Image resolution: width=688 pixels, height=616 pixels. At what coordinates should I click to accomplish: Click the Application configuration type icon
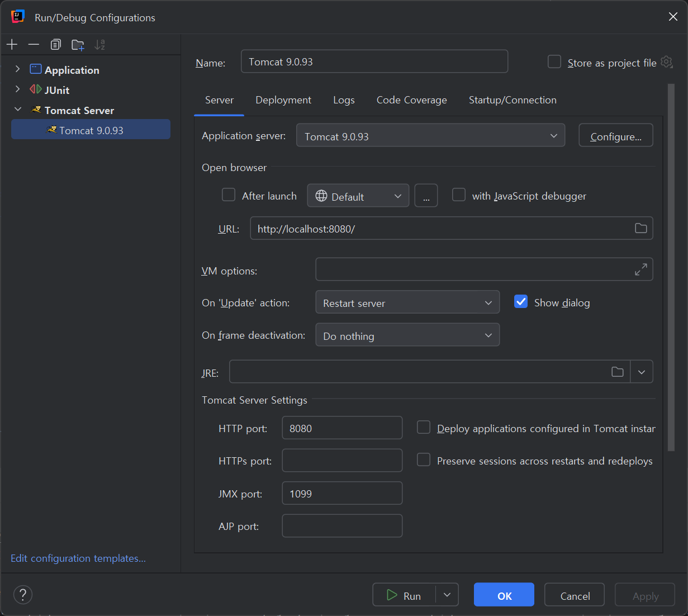click(x=36, y=69)
